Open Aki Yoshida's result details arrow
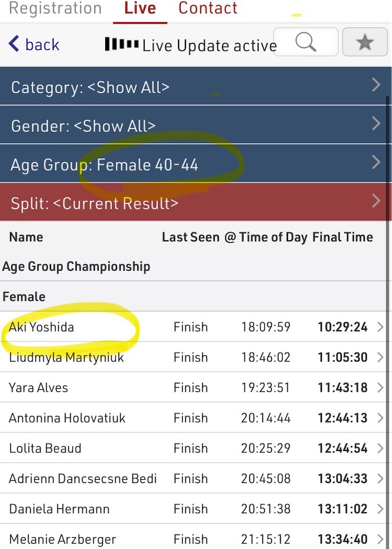Image resolution: width=392 pixels, height=549 pixels. pos(380,327)
